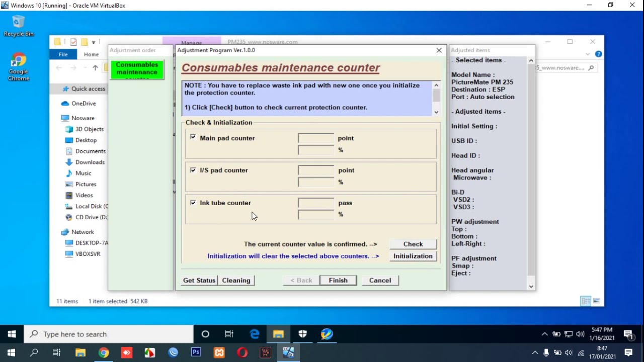
Task: Switch Explorer to the details view icon
Action: point(586,301)
